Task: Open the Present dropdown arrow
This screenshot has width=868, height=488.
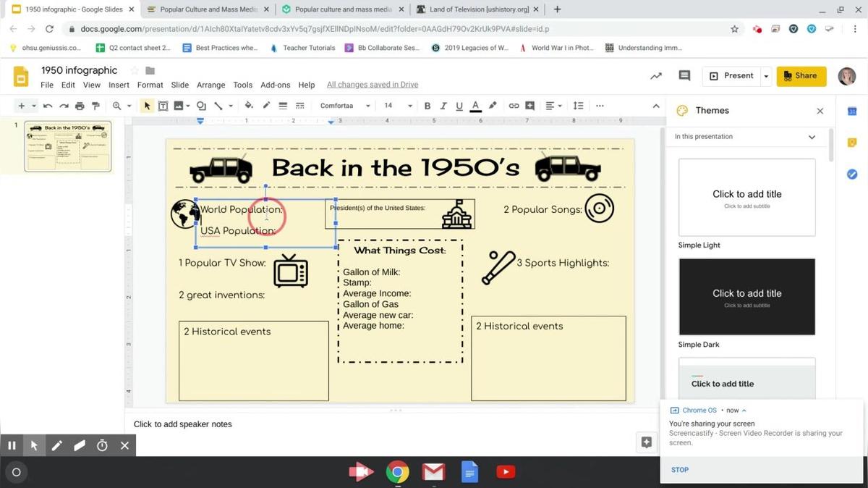Action: tap(766, 76)
